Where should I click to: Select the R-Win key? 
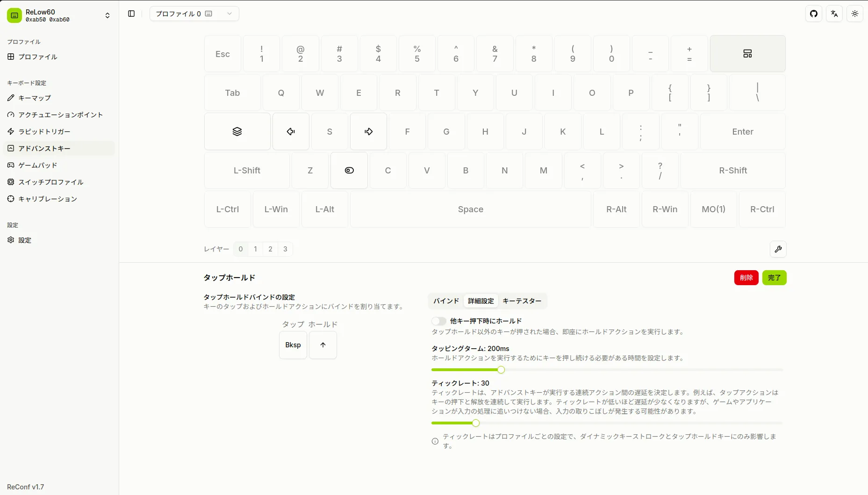pos(665,209)
